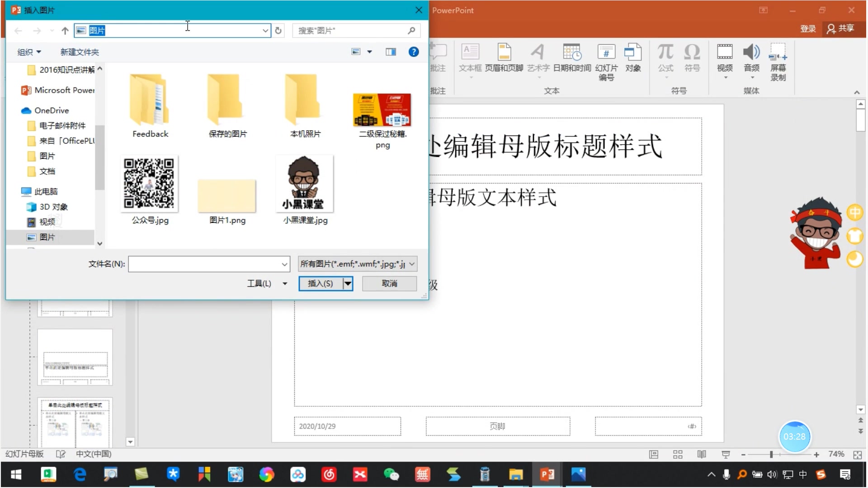Expand the 插入 button dropdown arrow
Image resolution: width=868 pixels, height=488 pixels.
tap(348, 283)
